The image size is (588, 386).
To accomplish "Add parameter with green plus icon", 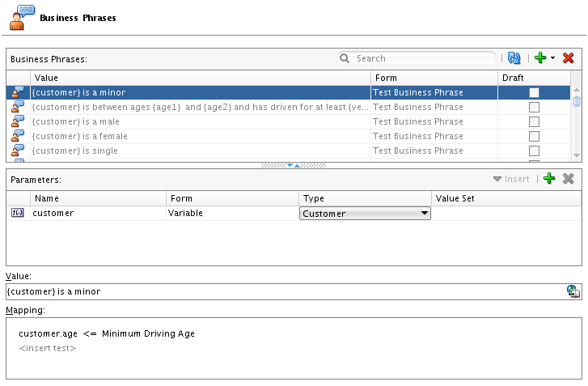I will click(549, 179).
